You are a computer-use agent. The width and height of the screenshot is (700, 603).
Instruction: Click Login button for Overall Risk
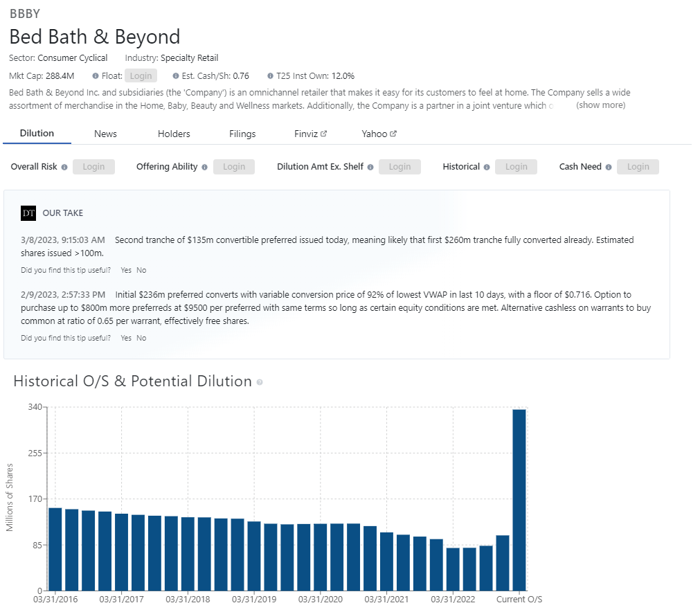93,167
